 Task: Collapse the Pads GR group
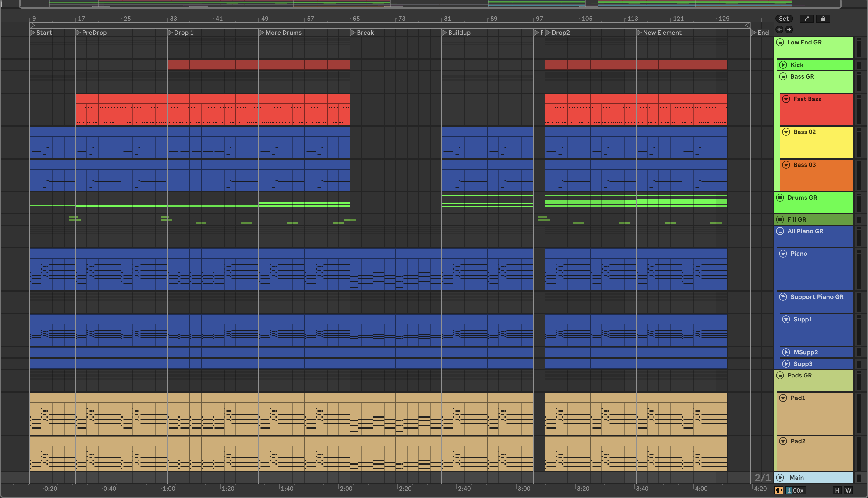tap(780, 376)
